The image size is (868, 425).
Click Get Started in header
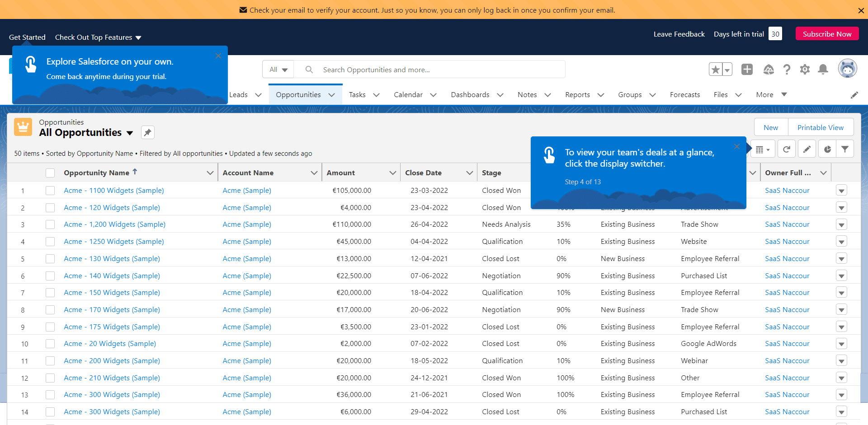pyautogui.click(x=27, y=37)
